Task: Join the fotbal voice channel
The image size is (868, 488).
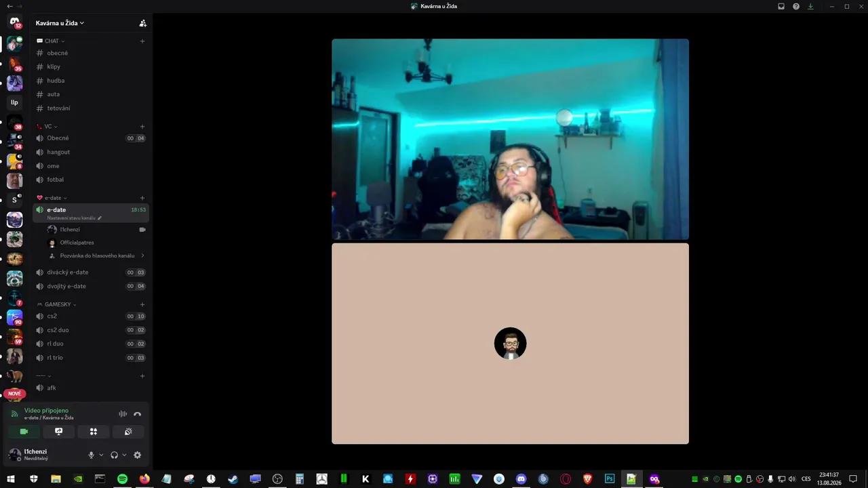Action: pyautogui.click(x=91, y=180)
